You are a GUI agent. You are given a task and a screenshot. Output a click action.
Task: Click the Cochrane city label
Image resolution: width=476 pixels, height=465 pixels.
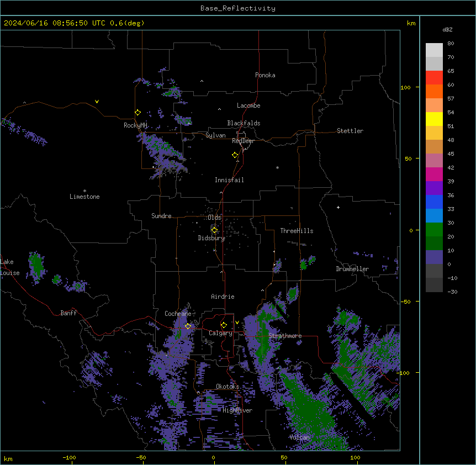point(178,314)
